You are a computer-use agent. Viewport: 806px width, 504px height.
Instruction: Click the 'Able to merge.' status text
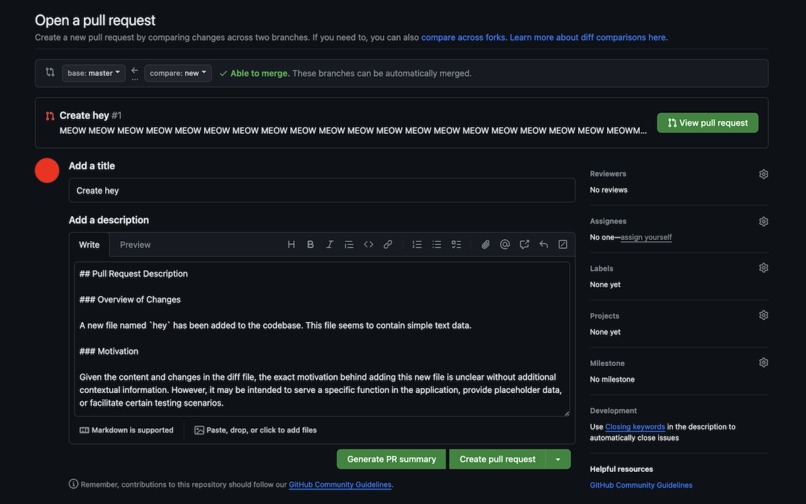point(260,73)
